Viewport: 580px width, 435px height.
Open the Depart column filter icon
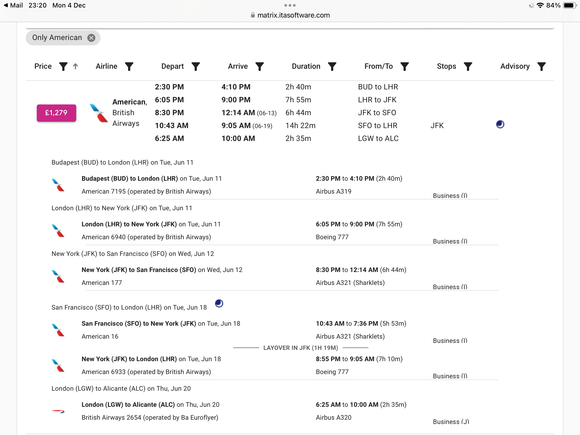point(196,67)
